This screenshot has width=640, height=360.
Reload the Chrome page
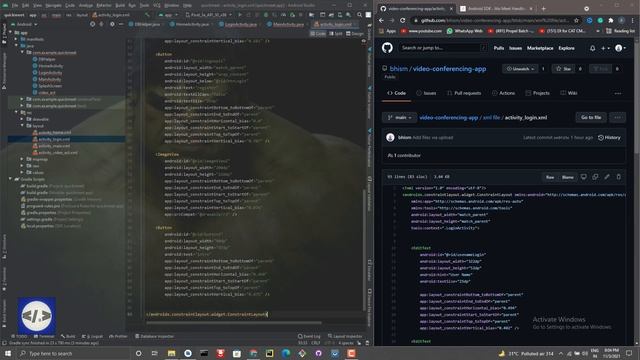pyautogui.click(x=402, y=20)
